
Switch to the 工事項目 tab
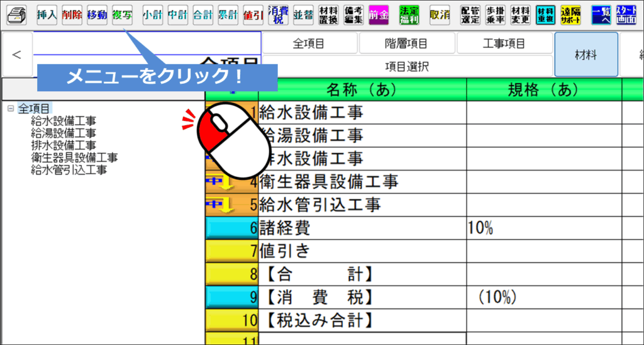click(504, 43)
